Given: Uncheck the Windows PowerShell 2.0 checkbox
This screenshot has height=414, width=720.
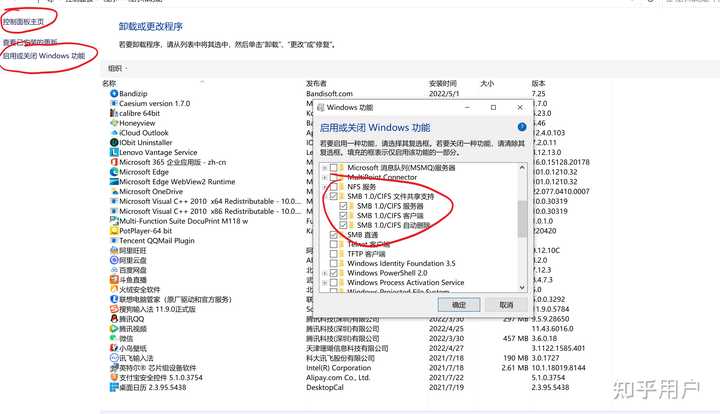Looking at the screenshot, I should click(333, 273).
